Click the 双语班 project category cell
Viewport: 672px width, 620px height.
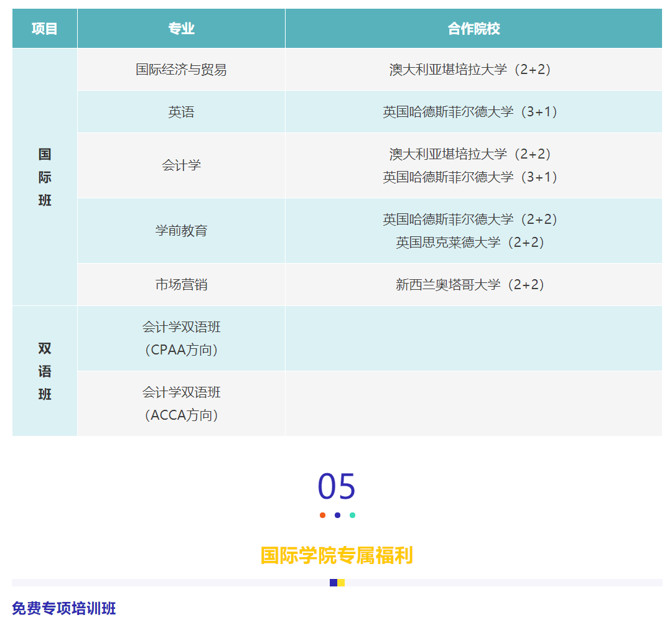click(x=45, y=371)
